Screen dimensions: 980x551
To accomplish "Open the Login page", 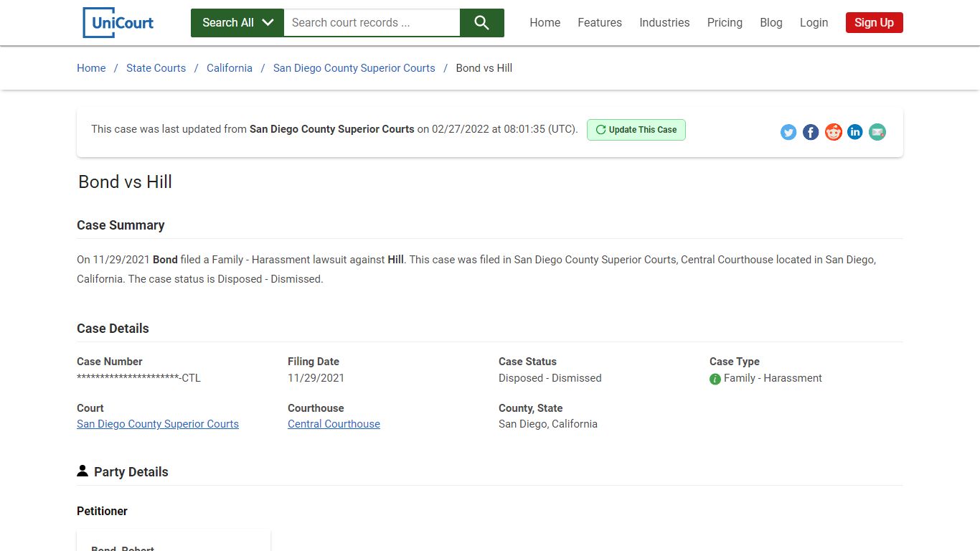I will pyautogui.click(x=814, y=23).
